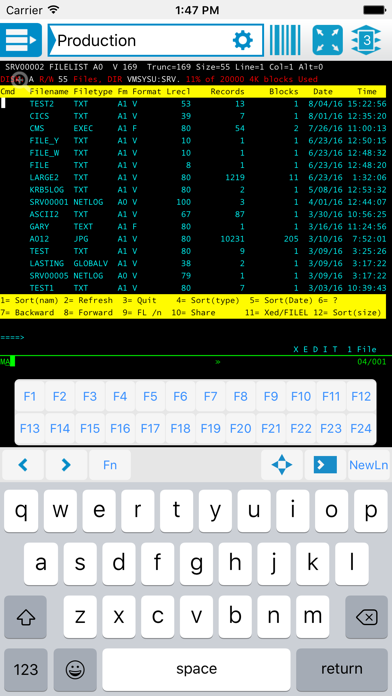The width and height of the screenshot is (392, 696).
Task: Tap the F10 function key
Action: (301, 396)
